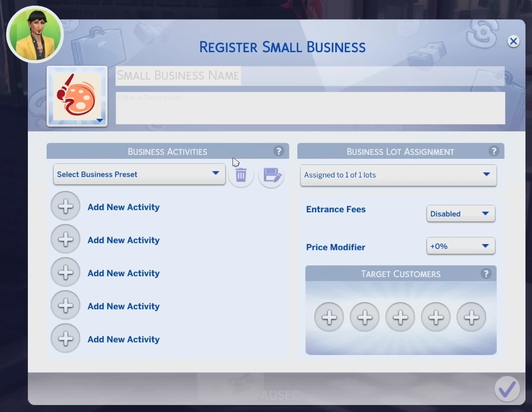Image resolution: width=532 pixels, height=412 pixels.
Task: Open Target Customers help tooltip
Action: (x=486, y=274)
